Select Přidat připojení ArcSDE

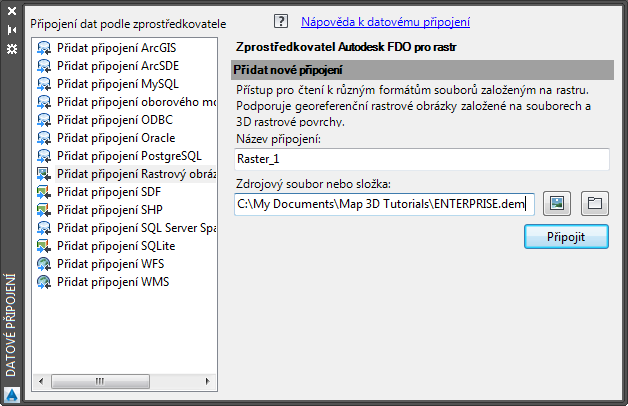118,66
